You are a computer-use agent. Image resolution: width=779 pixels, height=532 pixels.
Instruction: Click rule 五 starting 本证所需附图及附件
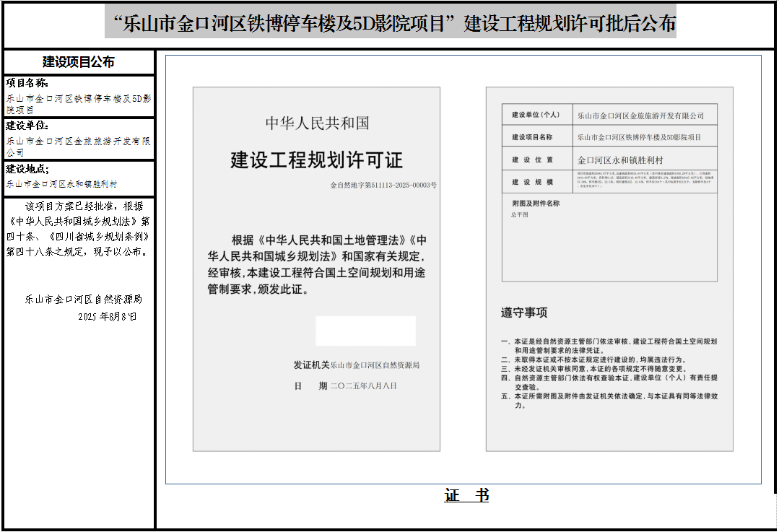609,401
